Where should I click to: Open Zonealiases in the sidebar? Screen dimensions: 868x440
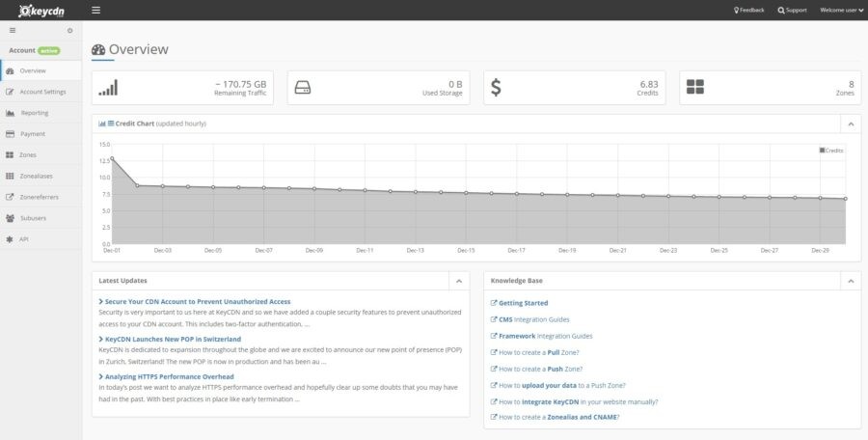coord(41,177)
